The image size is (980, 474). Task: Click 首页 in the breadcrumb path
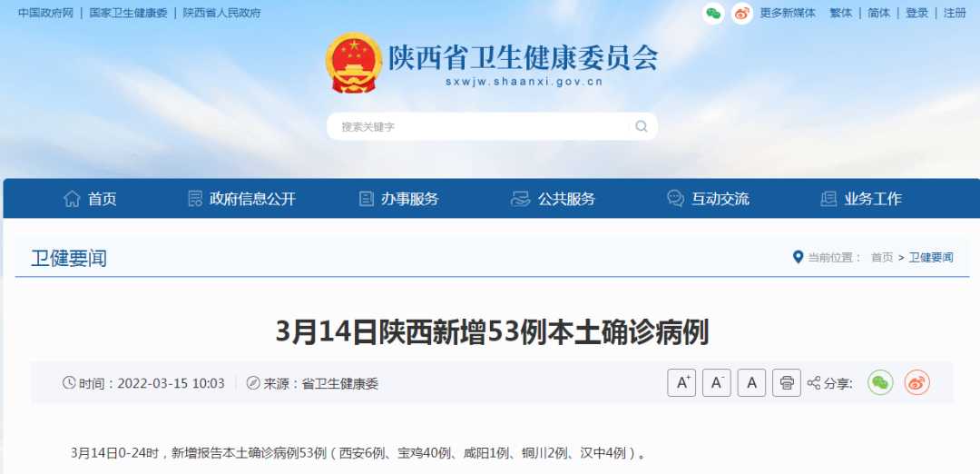coord(882,258)
